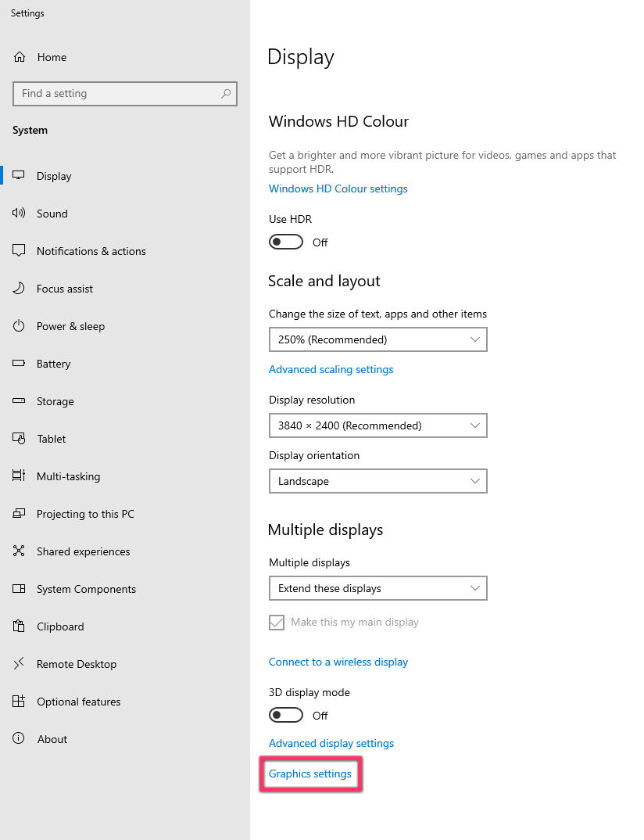This screenshot has width=644, height=840.
Task: Expand the Display orientation dropdown
Action: (377, 480)
